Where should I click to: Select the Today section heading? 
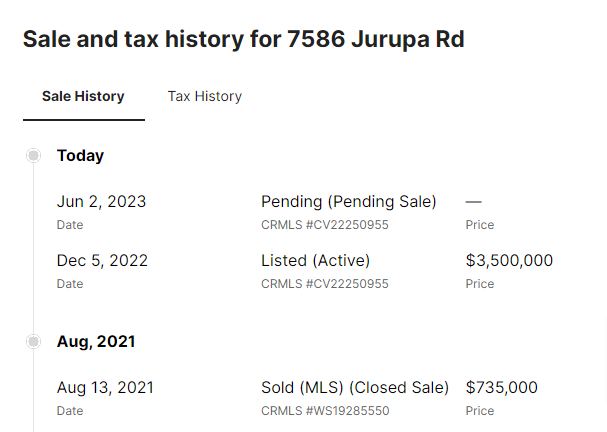pos(80,155)
